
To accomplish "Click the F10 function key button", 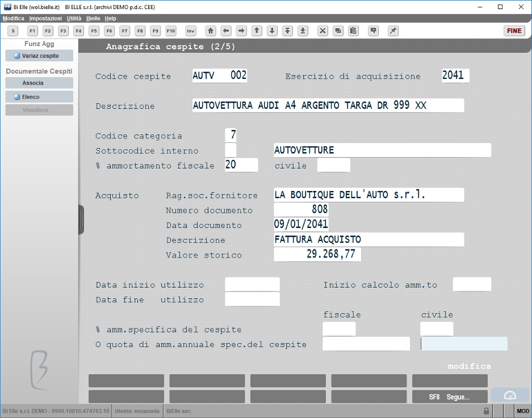I will [x=171, y=31].
